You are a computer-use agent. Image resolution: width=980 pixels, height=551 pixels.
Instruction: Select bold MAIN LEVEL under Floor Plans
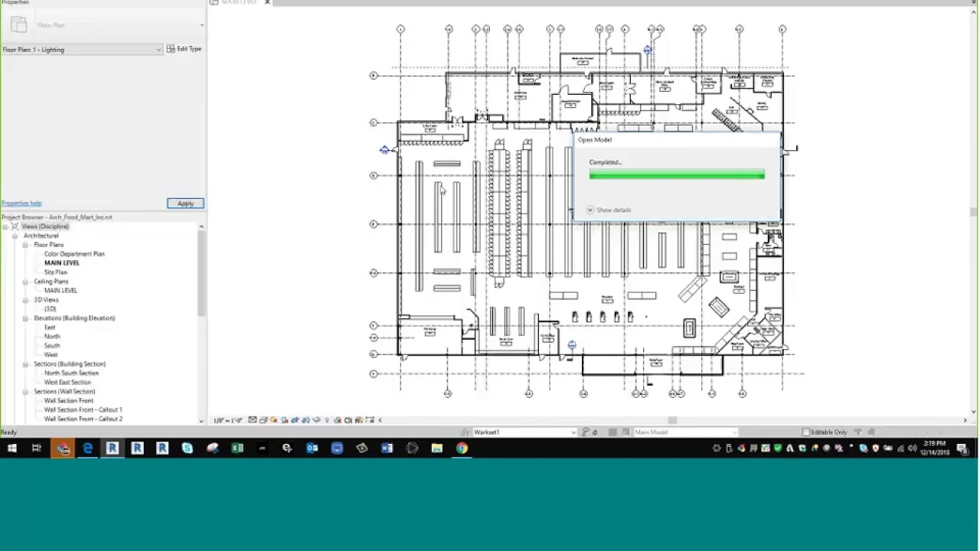click(62, 263)
